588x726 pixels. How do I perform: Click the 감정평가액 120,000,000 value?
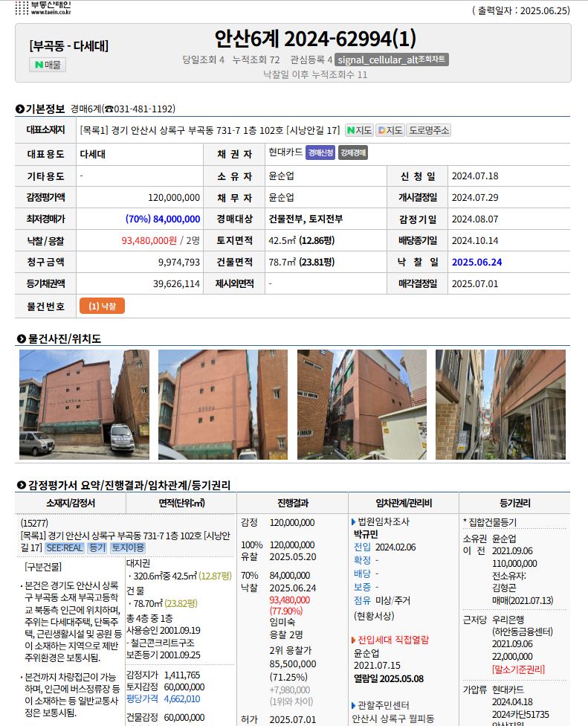(174, 197)
